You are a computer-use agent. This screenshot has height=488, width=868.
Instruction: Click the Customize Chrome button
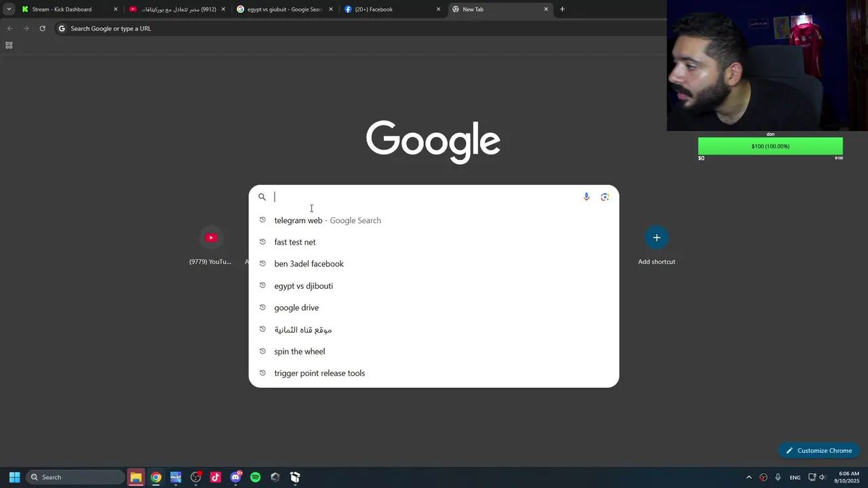coord(819,451)
